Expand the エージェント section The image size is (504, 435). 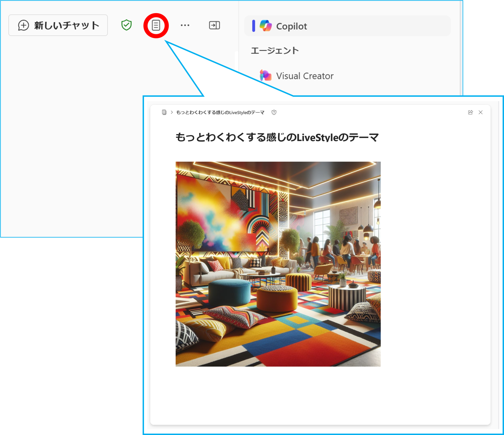point(275,50)
